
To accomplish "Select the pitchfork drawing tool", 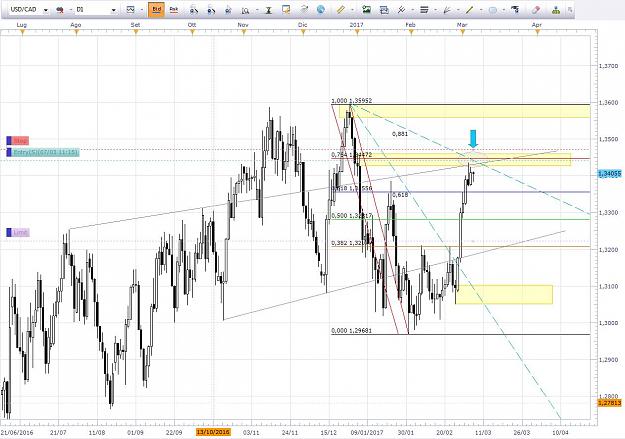I will 401,10.
